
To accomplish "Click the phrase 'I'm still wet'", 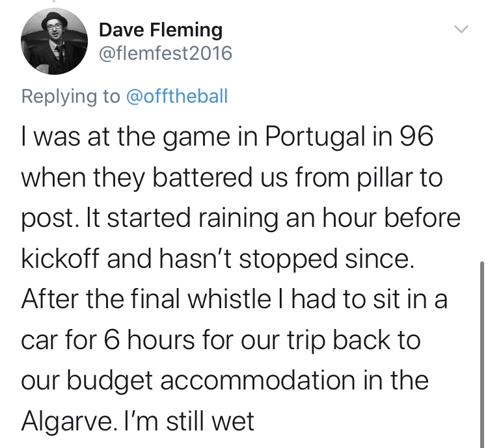I will (x=189, y=421).
